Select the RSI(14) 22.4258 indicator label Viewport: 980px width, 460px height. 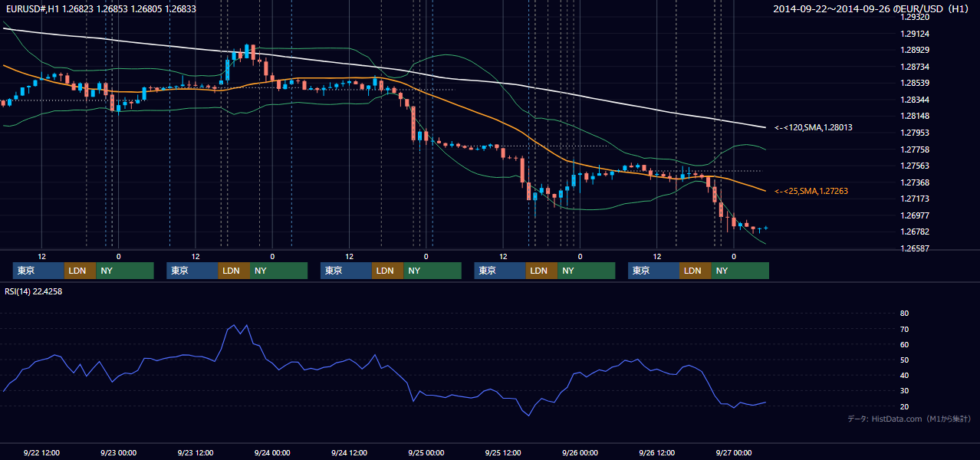[x=34, y=291]
